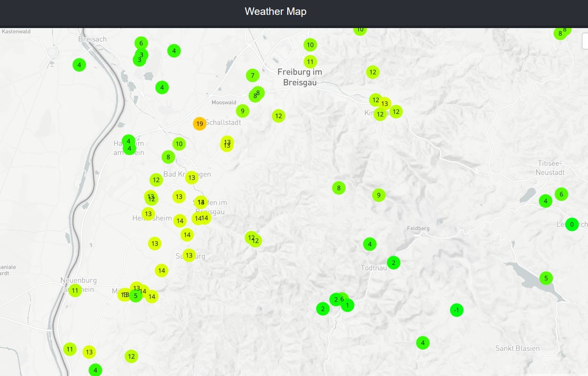Select the 13 marker on Bad Krozingen label
This screenshot has height=376, width=588.
coord(192,178)
